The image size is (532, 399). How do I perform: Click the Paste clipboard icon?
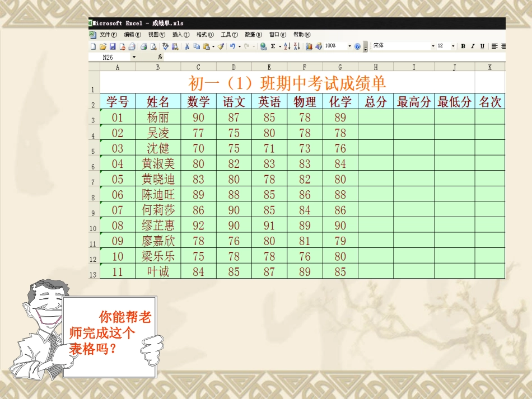tap(206, 46)
